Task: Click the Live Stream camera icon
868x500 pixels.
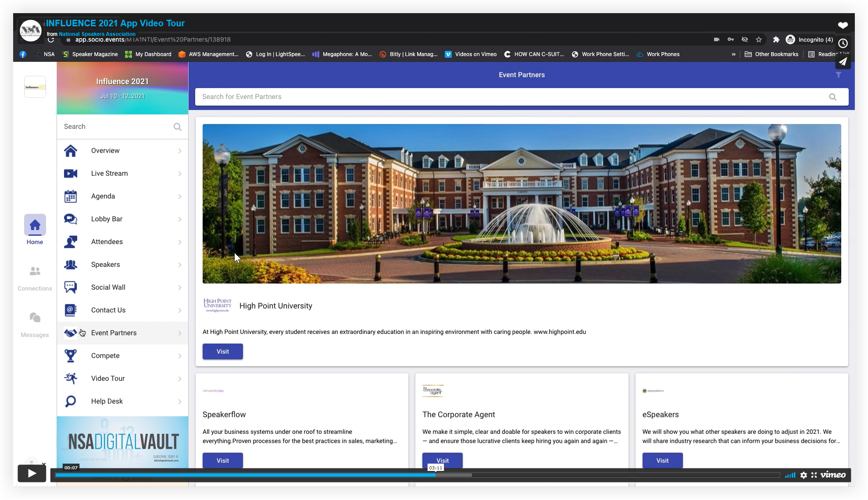Action: click(x=71, y=174)
